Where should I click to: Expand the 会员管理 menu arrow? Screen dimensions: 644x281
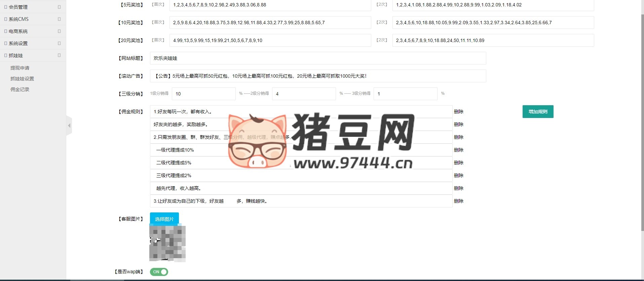[59, 7]
